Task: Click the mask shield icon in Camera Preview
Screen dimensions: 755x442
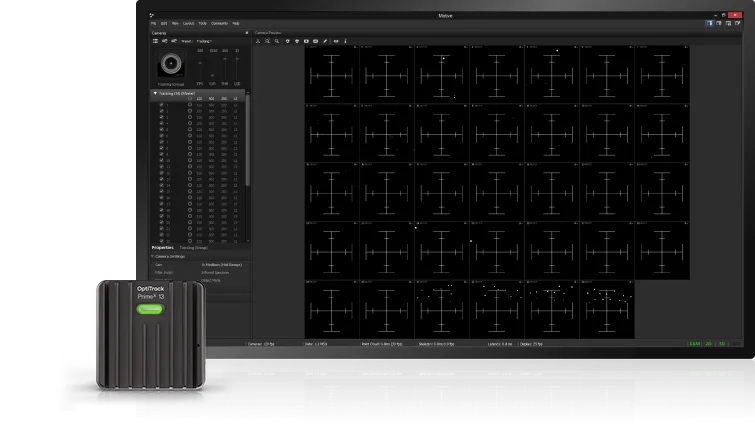Action: (x=287, y=41)
